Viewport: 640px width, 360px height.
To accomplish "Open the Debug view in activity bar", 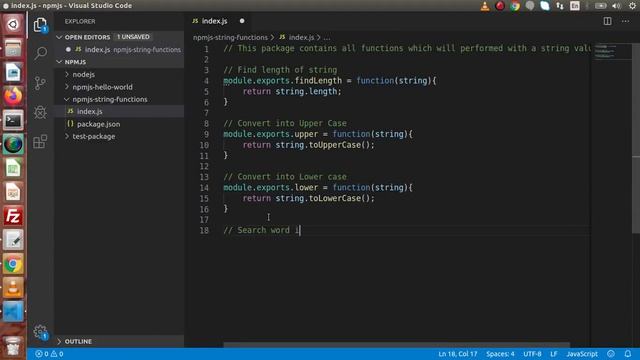I will coord(40,112).
